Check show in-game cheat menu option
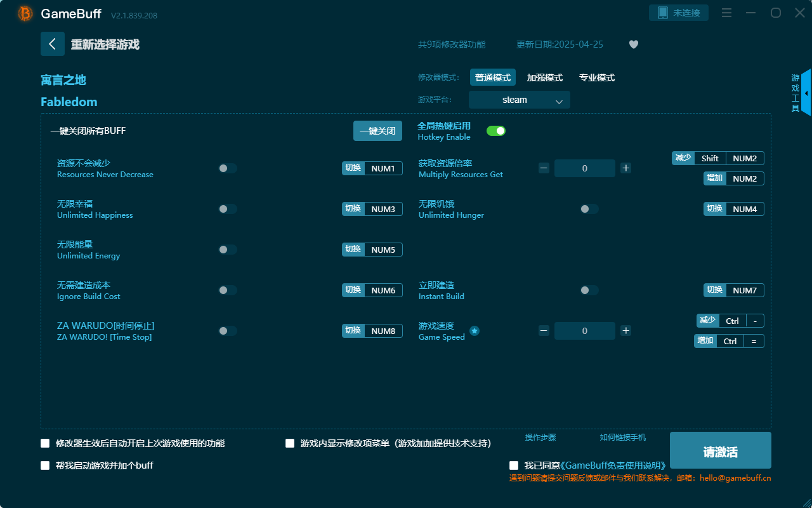Image resolution: width=812 pixels, height=508 pixels. click(290, 443)
